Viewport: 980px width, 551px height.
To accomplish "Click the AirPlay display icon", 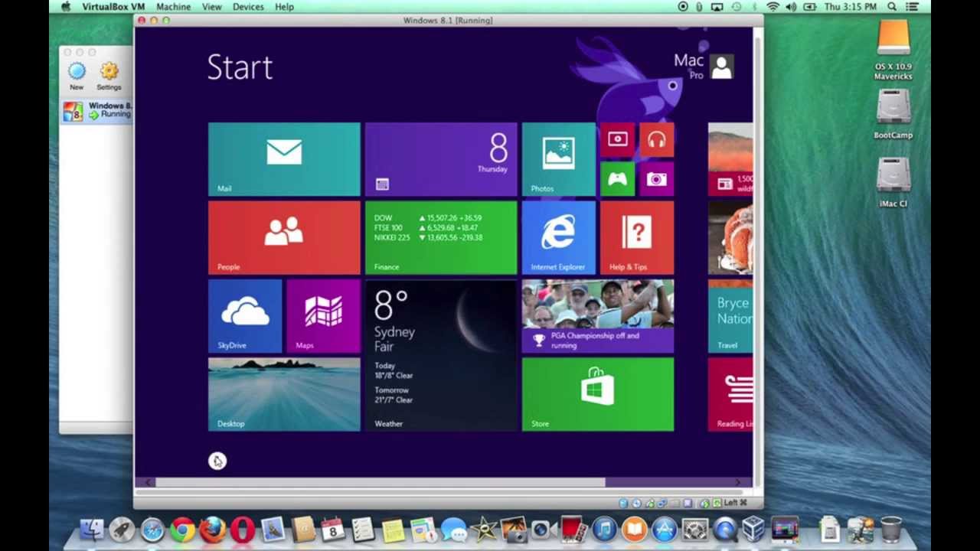I will [x=717, y=7].
